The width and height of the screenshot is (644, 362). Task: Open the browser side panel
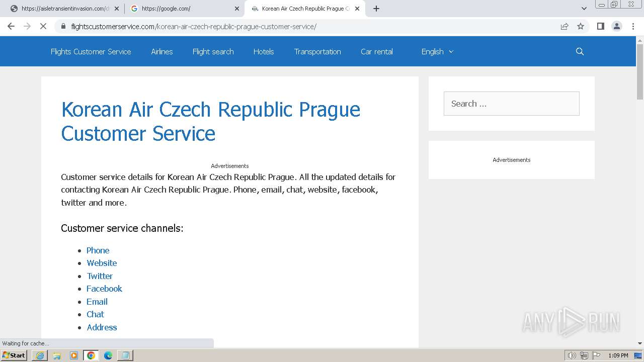pos(600,26)
